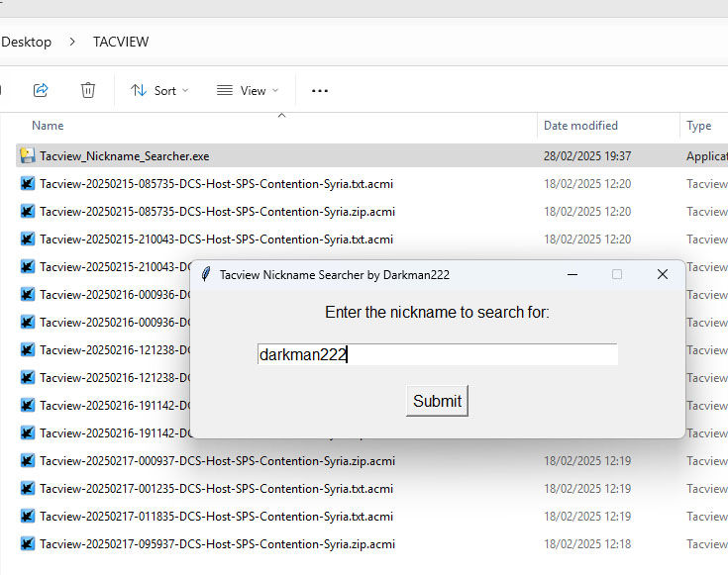Click the TACVIEW breadcrumb folder

pos(121,42)
